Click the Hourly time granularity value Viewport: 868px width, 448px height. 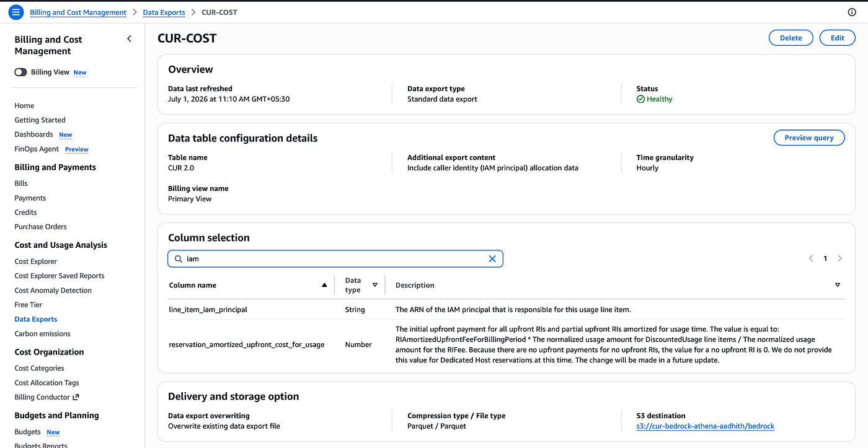point(647,168)
